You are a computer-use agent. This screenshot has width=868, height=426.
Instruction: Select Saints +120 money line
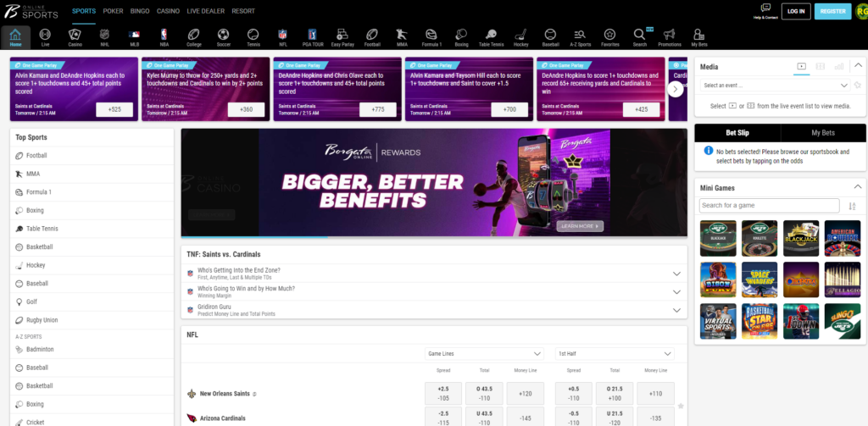[x=526, y=393]
